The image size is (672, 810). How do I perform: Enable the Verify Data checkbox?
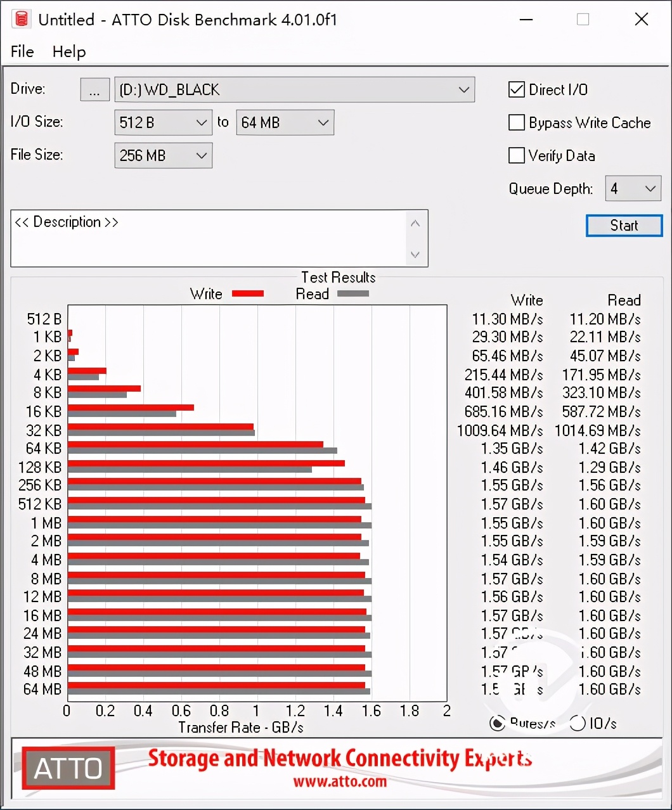pyautogui.click(x=517, y=155)
